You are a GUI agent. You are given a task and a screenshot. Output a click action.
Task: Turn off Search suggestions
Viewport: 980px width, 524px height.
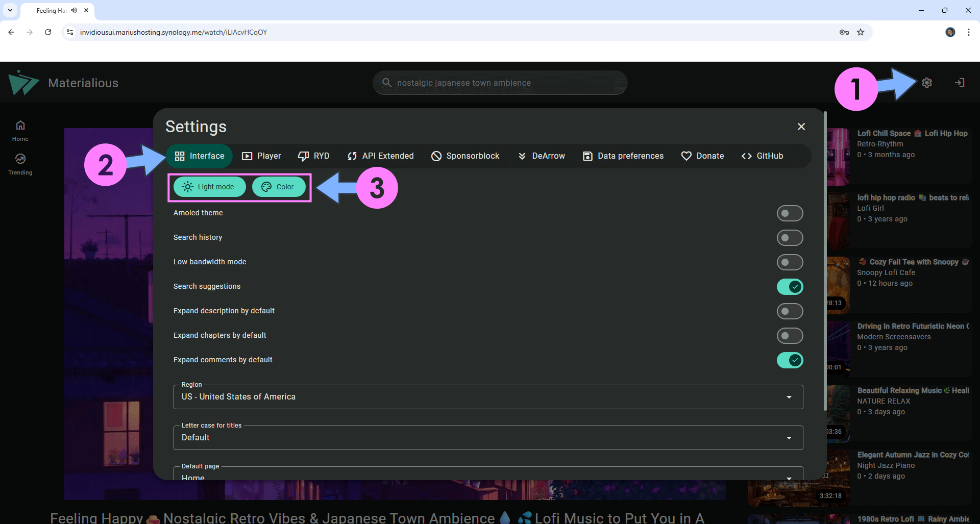tap(789, 287)
